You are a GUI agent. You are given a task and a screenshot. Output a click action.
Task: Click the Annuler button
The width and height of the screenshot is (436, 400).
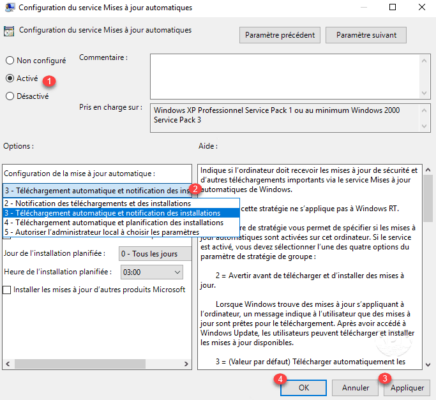point(355,388)
